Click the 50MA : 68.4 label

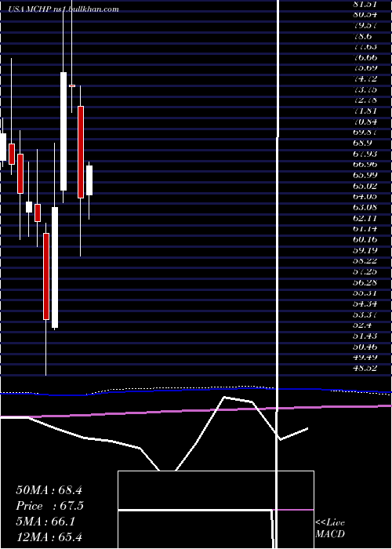(x=49, y=490)
